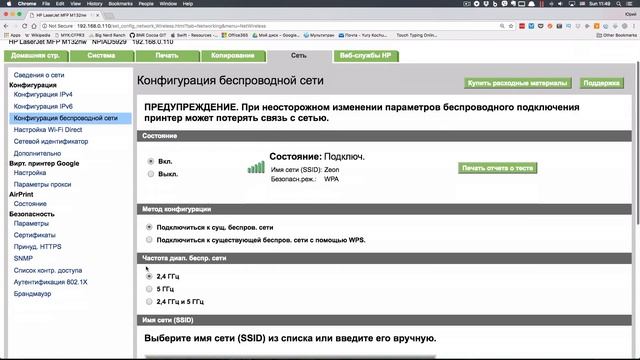The image size is (640, 360).
Task: Switch to Печать tab
Action: [167, 56]
